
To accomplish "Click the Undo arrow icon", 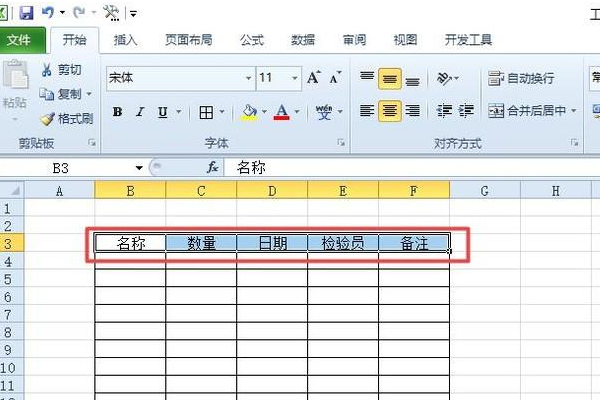I will 47,13.
